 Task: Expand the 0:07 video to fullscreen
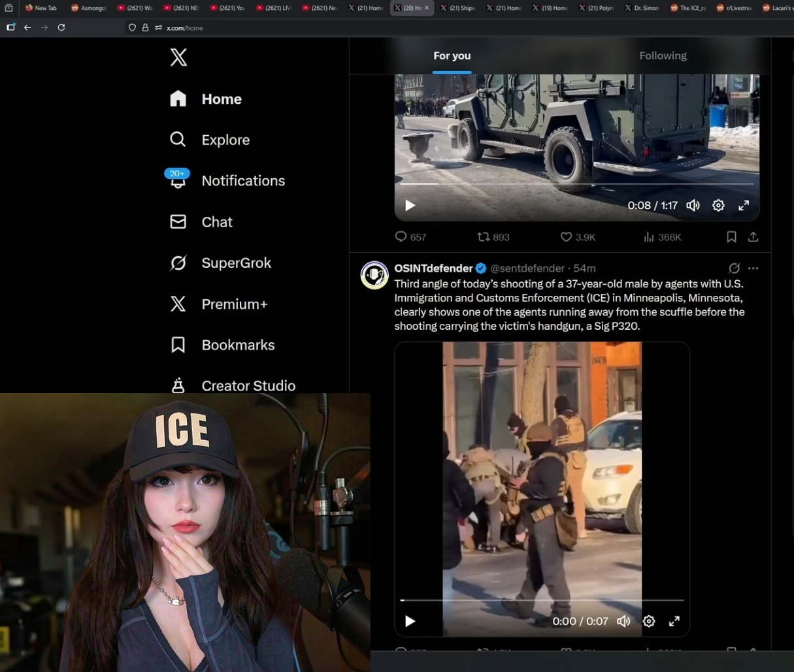click(x=674, y=621)
